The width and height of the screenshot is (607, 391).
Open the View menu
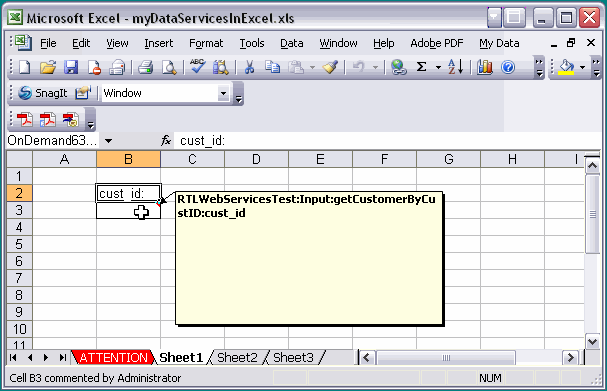[117, 43]
